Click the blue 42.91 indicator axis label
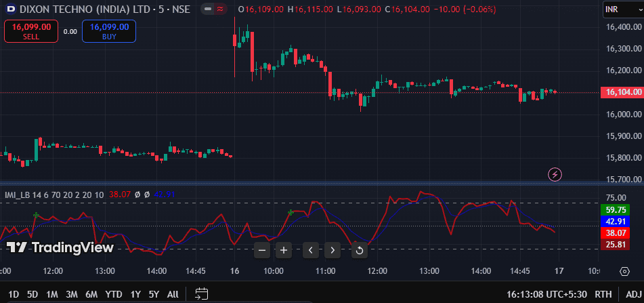Image resolution: width=644 pixels, height=303 pixels. coord(616,221)
